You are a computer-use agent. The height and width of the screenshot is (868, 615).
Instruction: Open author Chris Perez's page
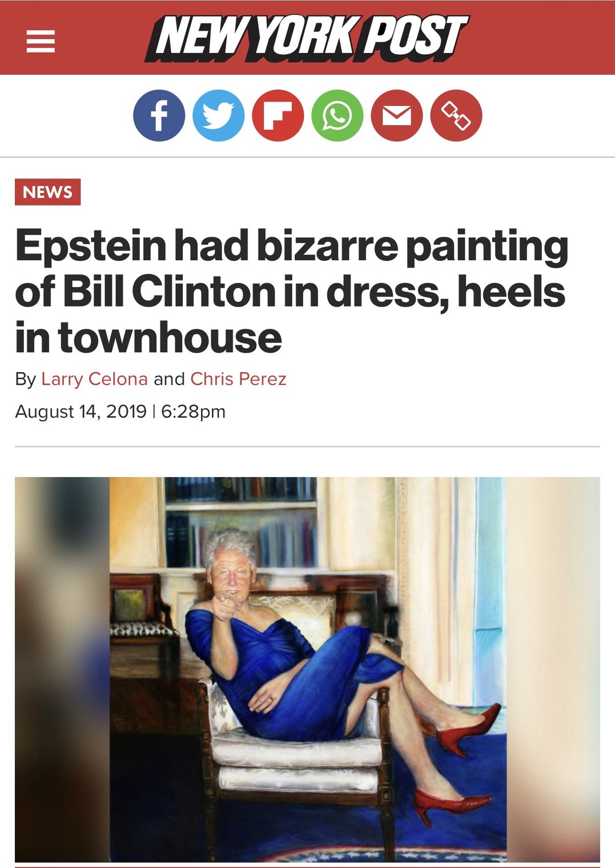[238, 379]
